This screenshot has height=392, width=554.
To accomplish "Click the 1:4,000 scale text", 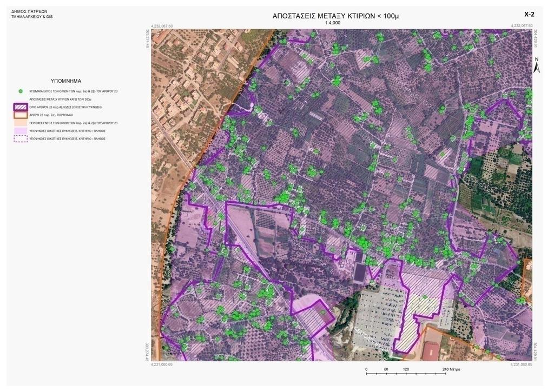I will [x=332, y=23].
